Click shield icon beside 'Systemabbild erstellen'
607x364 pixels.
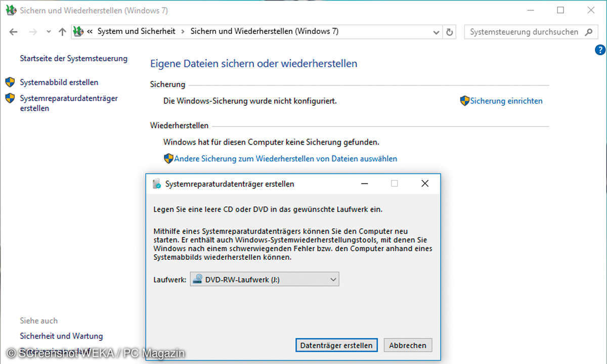tap(10, 82)
